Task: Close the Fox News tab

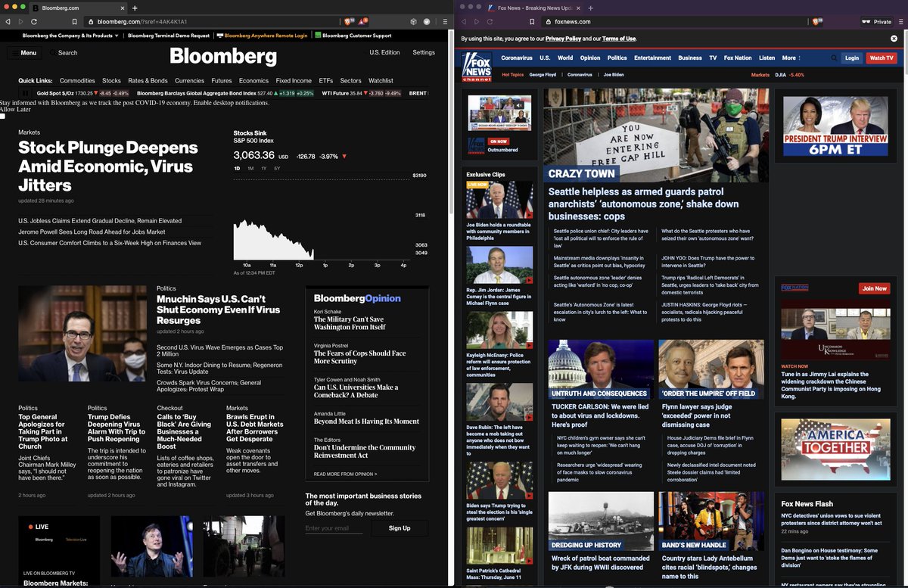Action: pyautogui.click(x=578, y=8)
